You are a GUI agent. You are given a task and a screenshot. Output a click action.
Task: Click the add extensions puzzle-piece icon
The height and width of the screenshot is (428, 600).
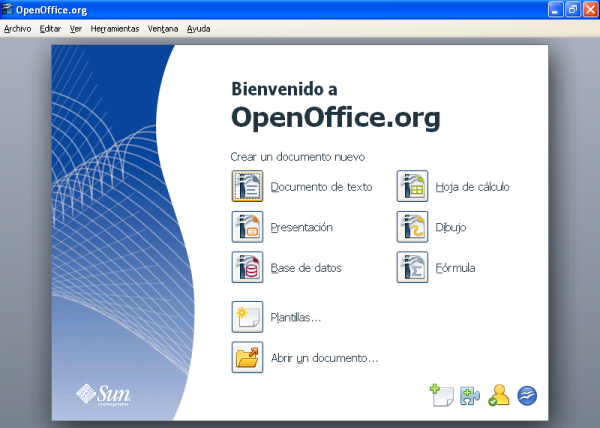(x=470, y=396)
